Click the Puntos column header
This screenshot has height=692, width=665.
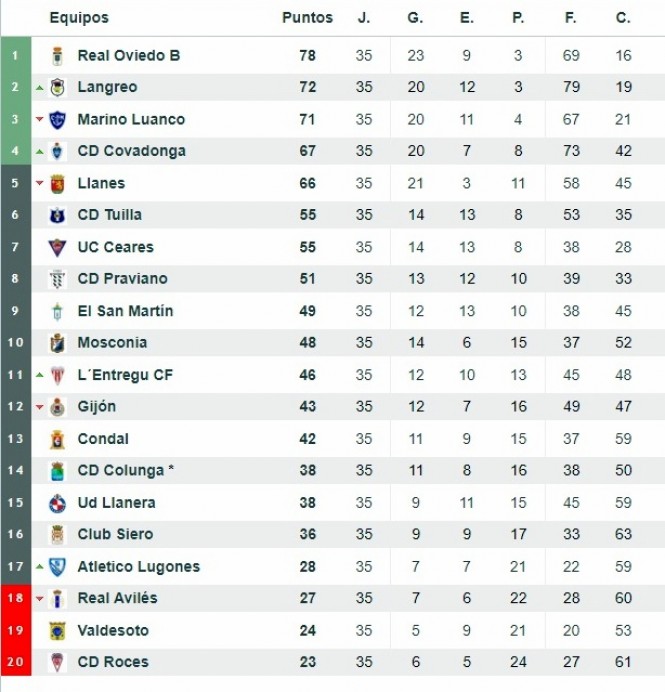[307, 18]
